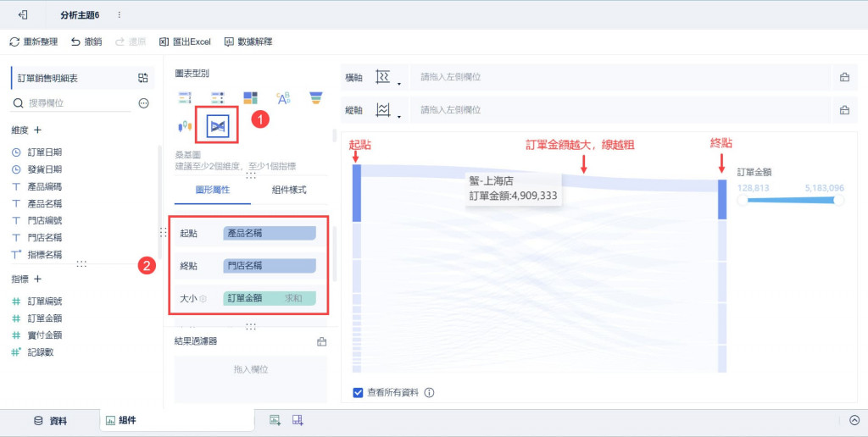
Task: Click the left handle of 訂單金額 range slider
Action: (x=743, y=200)
